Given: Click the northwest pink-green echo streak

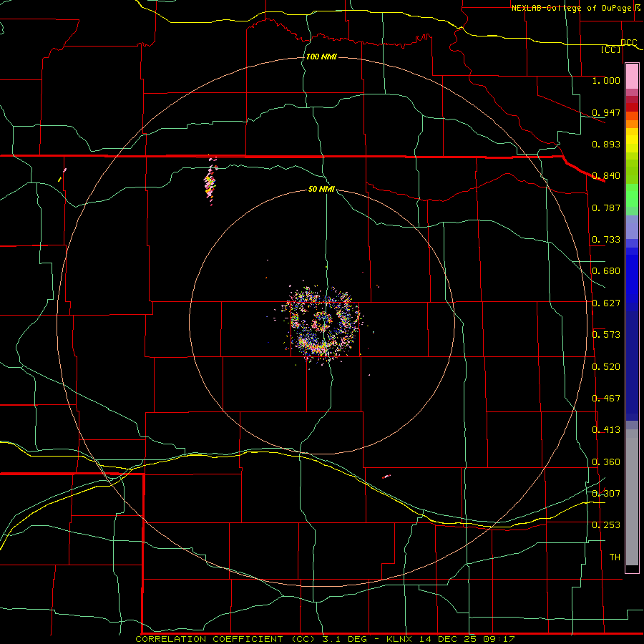Looking at the screenshot, I should coord(210,181).
